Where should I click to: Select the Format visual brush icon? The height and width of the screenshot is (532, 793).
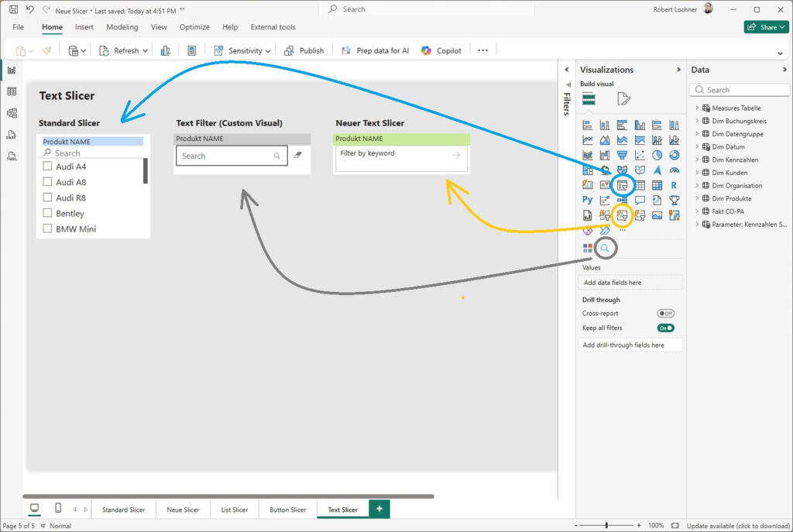[x=623, y=98]
